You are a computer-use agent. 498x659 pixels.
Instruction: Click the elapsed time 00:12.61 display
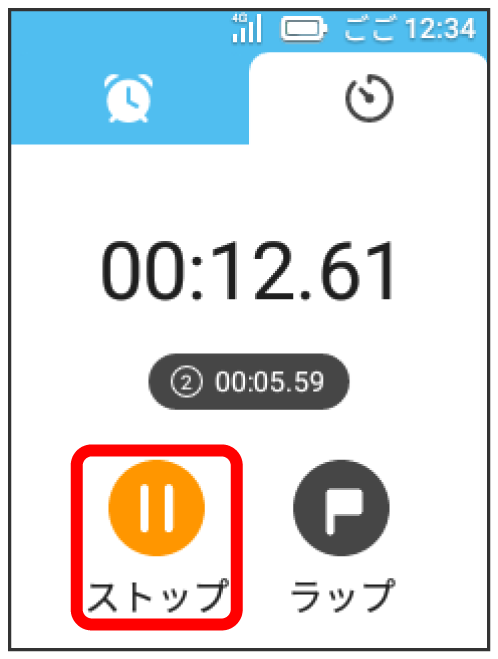point(248,271)
